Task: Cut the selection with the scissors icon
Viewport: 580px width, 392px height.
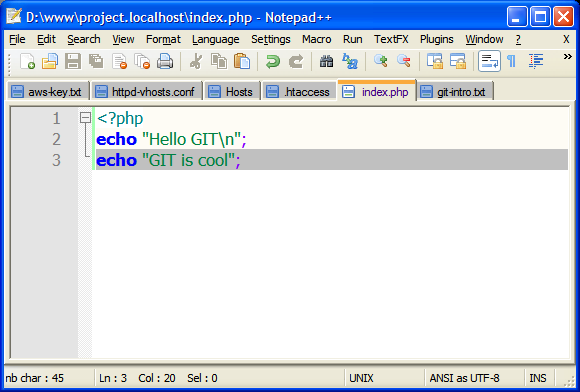Action: (196, 61)
